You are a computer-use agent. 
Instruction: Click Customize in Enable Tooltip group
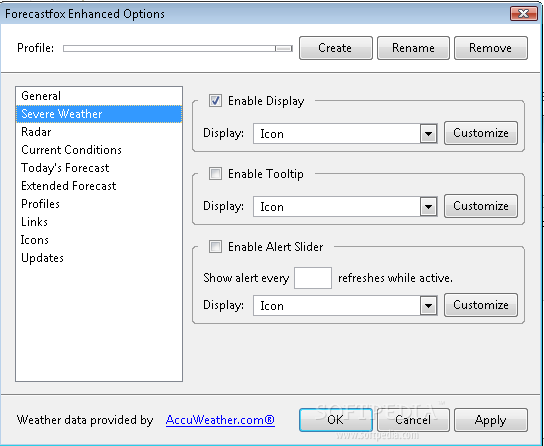(x=481, y=206)
